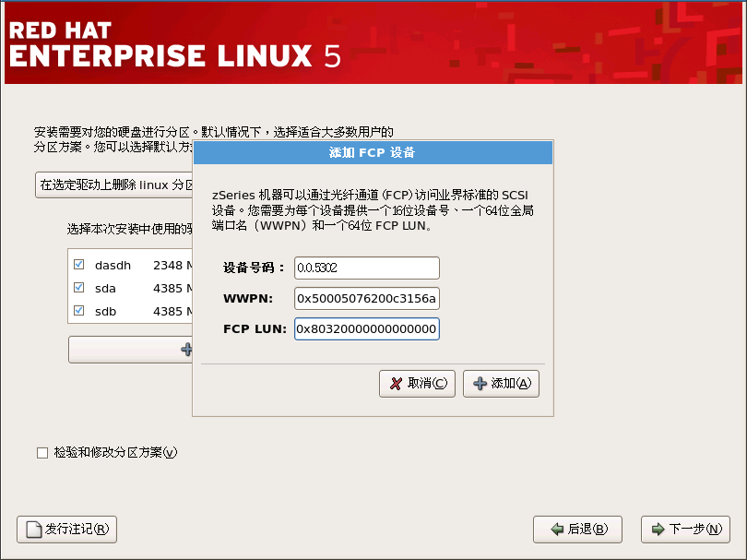This screenshot has width=747, height=560.
Task: Click 检验和修改分区方案(V) label text
Action: click(115, 452)
